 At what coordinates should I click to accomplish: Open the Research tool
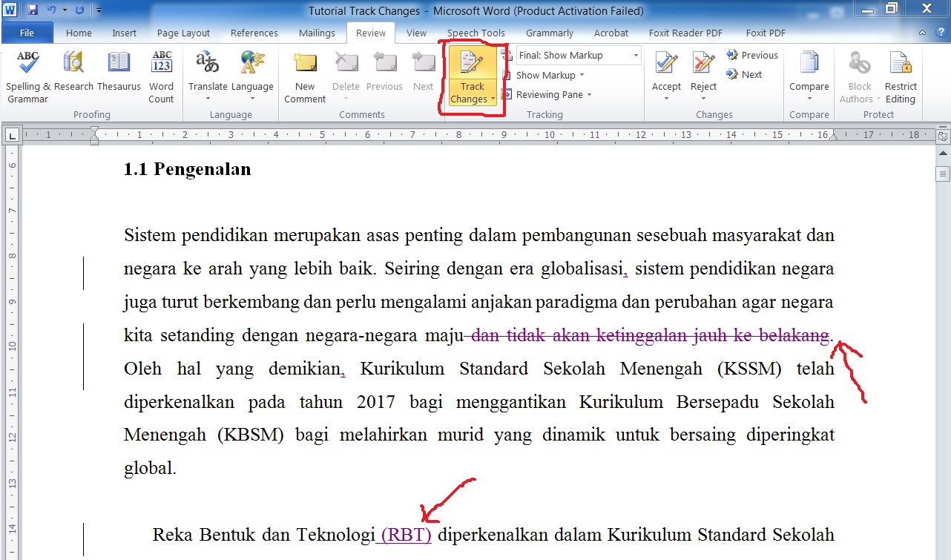(73, 65)
